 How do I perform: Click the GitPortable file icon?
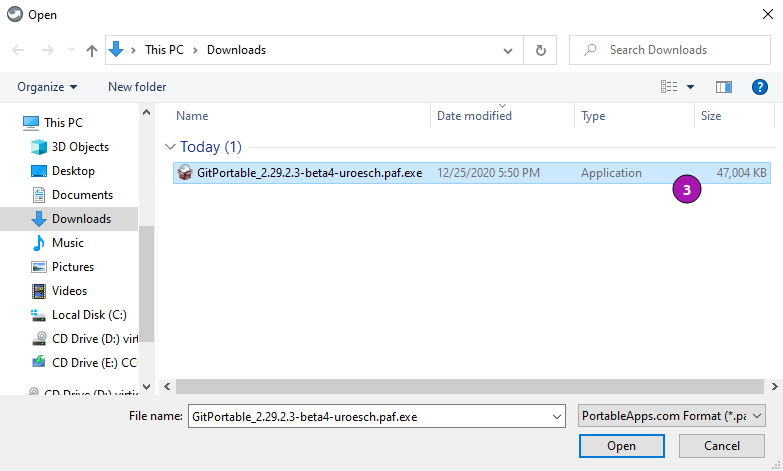pos(185,172)
